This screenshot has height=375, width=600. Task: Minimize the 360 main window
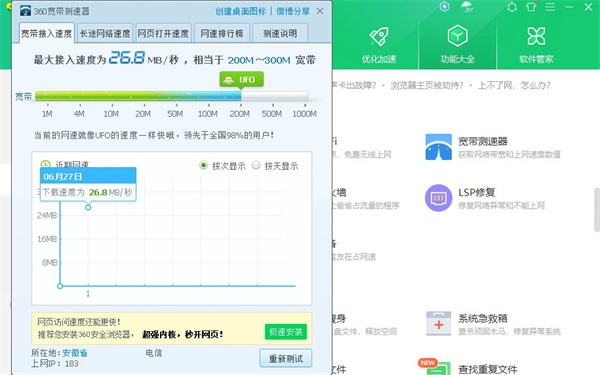coord(569,7)
